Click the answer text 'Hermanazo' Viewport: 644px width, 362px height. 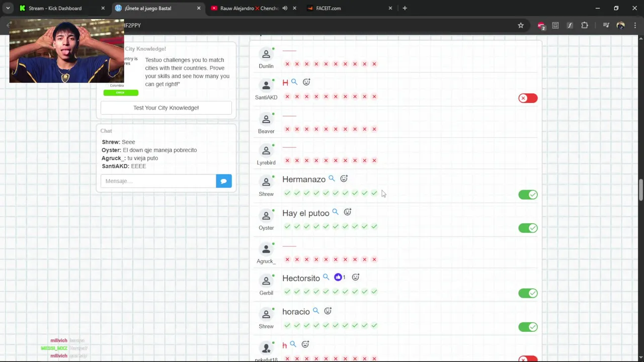[304, 179]
